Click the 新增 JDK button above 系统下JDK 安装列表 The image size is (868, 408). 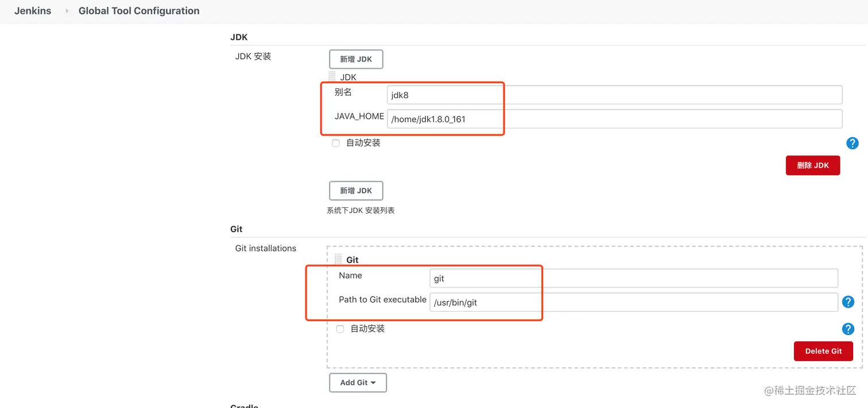click(356, 191)
